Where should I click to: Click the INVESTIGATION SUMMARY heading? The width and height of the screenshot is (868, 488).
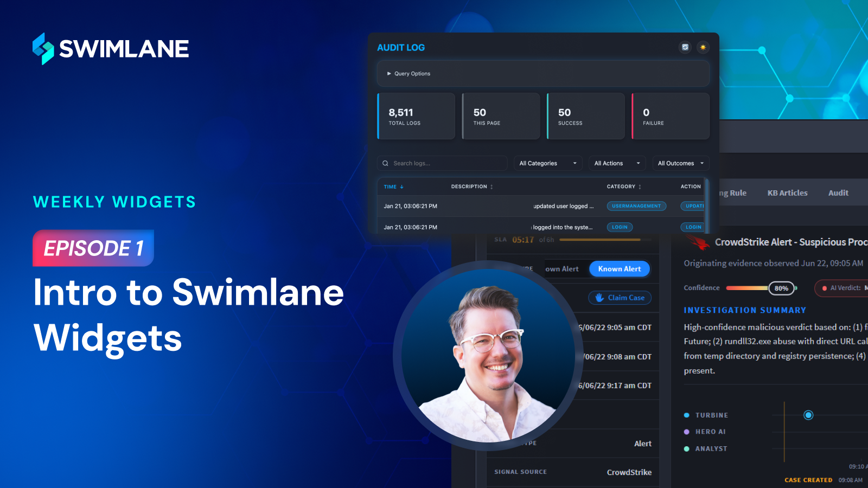745,310
